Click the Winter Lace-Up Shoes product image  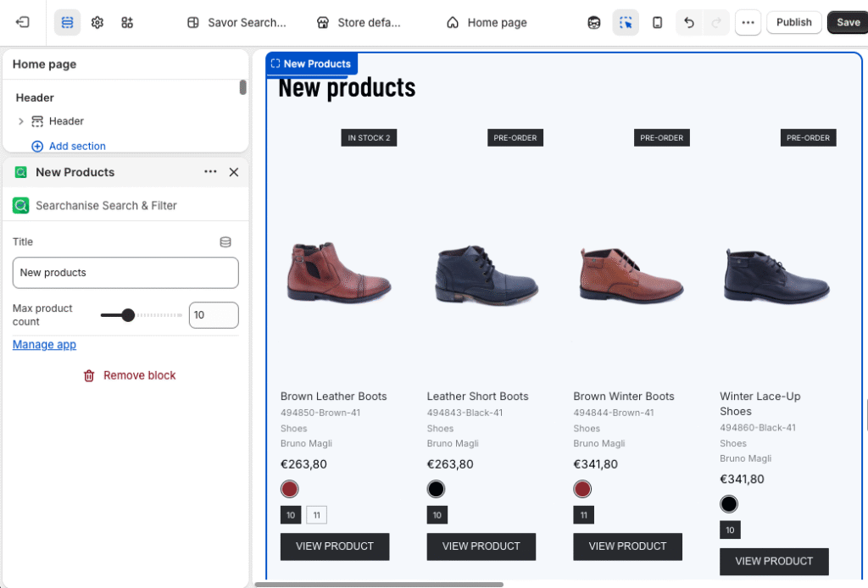click(776, 276)
